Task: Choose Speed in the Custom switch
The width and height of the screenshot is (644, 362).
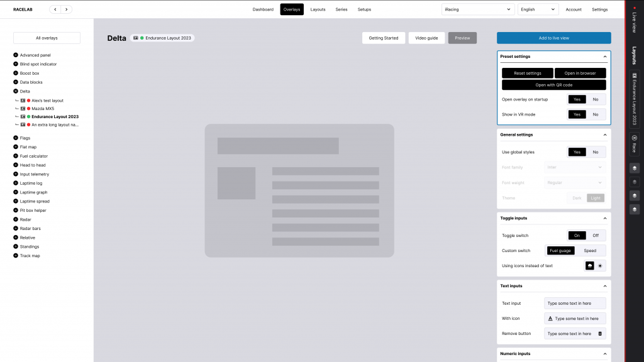Action: click(x=590, y=251)
